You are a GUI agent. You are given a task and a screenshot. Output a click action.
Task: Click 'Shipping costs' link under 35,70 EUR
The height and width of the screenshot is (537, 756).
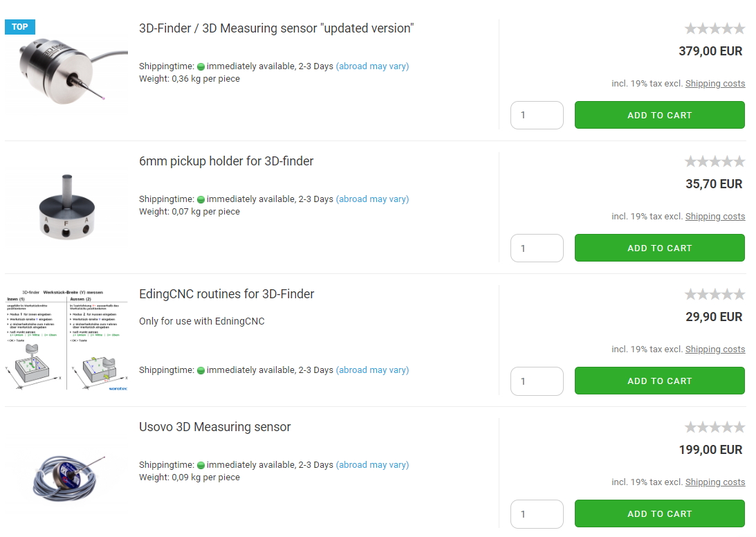click(714, 217)
